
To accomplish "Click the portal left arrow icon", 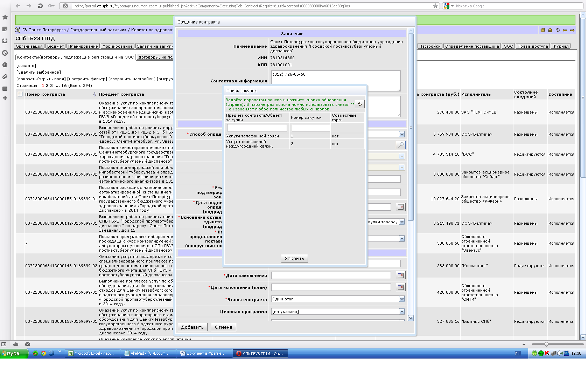I will [565, 30].
